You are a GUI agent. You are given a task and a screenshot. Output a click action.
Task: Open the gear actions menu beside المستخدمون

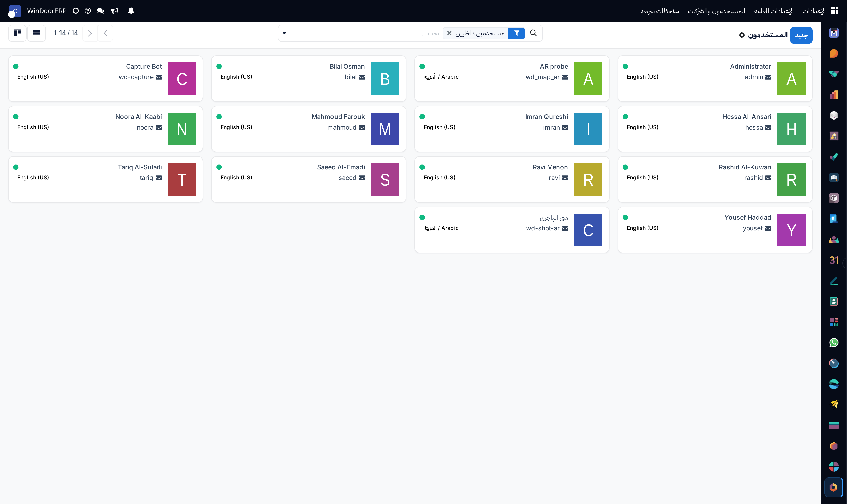(742, 35)
